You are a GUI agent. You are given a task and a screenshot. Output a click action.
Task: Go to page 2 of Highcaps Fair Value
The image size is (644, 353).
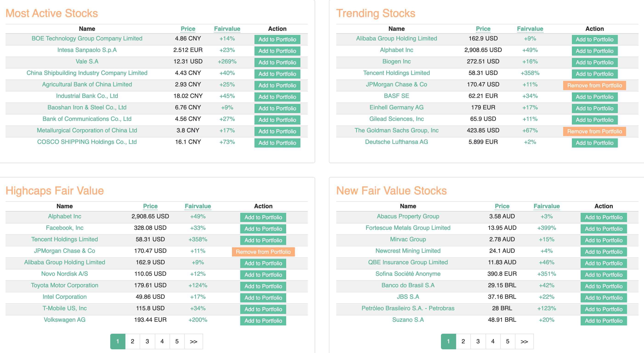pyautogui.click(x=133, y=341)
